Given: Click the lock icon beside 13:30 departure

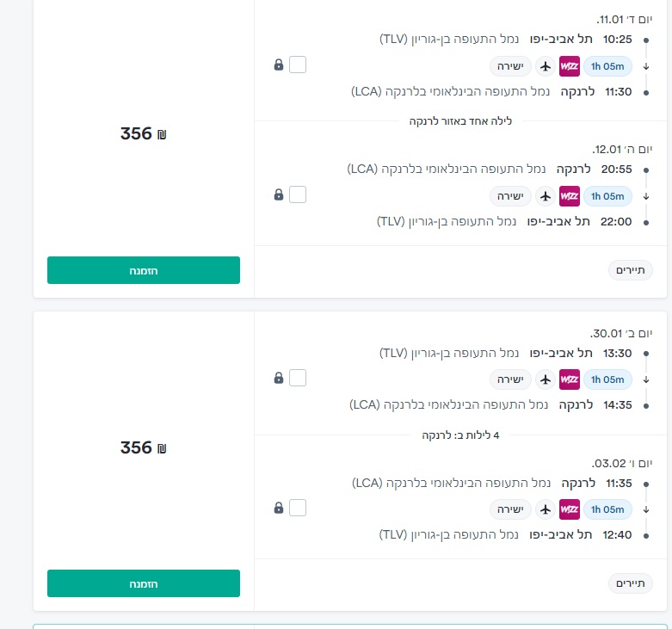Looking at the screenshot, I should point(278,378).
